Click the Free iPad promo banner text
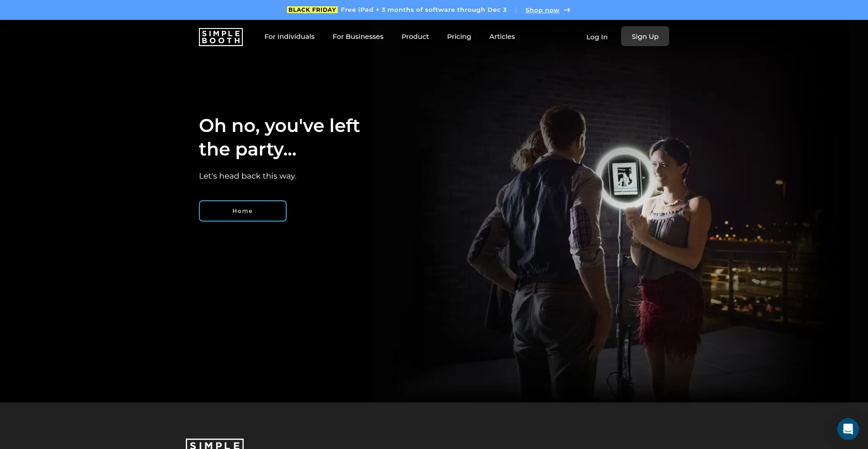 424,10
